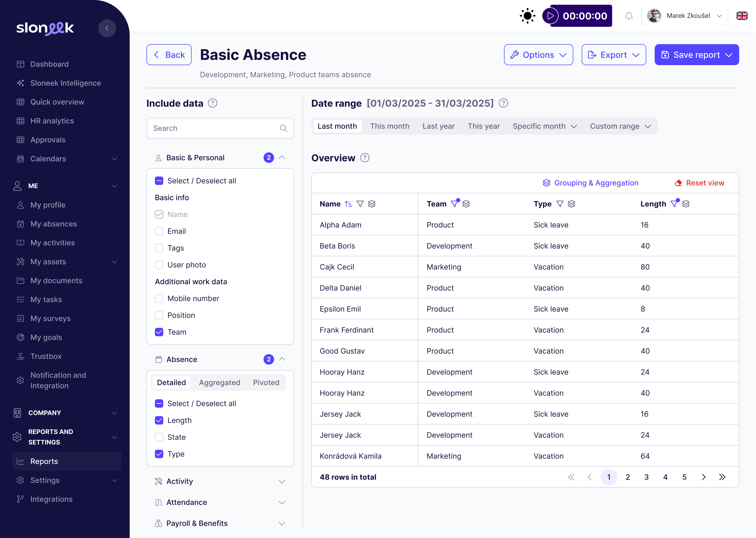This screenshot has height=538, width=756.
Task: Group by the Length column
Action: (x=686, y=204)
